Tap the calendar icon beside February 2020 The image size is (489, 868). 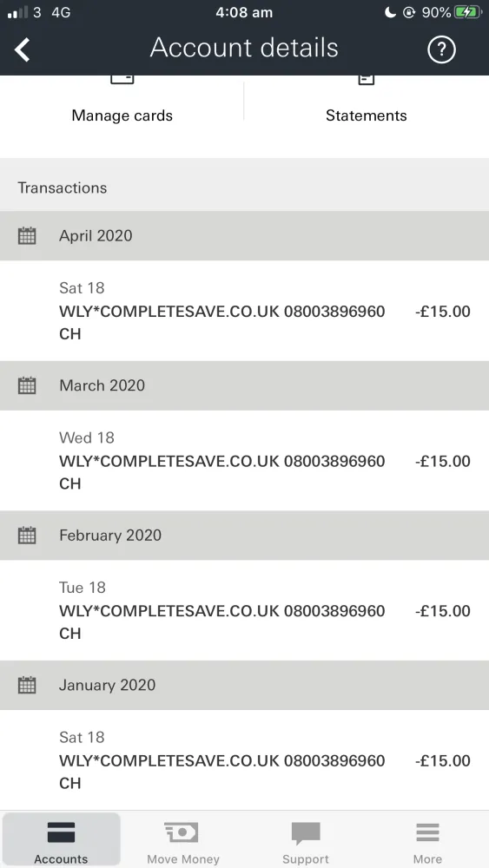(27, 536)
